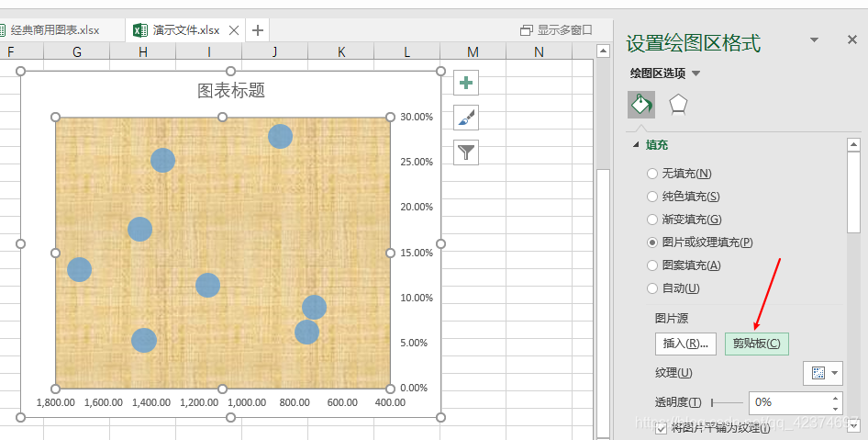Click the sheet scrollbar up arrow
868x440 pixels.
pos(603,51)
